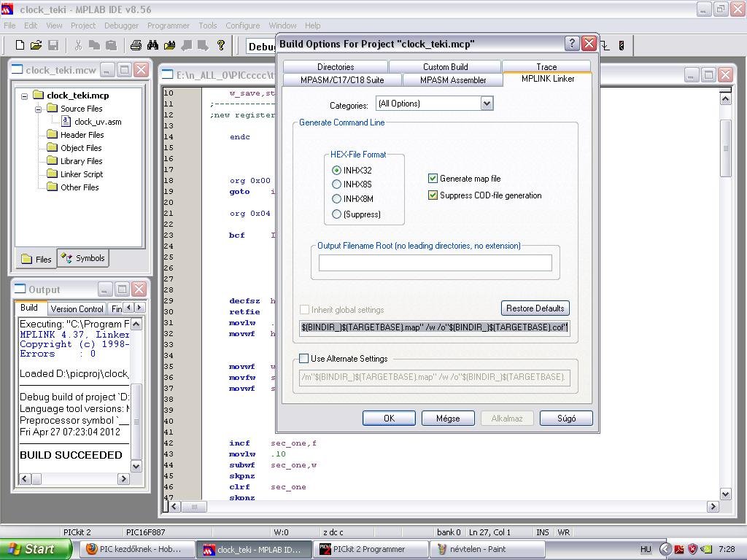Click the yellow Help question mark icon
The width and height of the screenshot is (747, 560).
pos(220,45)
